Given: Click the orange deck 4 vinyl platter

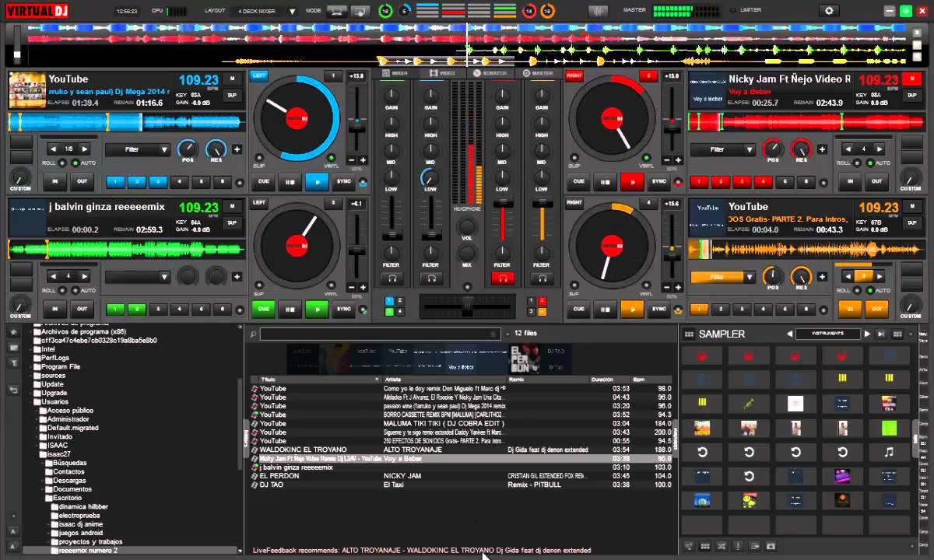Looking at the screenshot, I should pos(612,246).
